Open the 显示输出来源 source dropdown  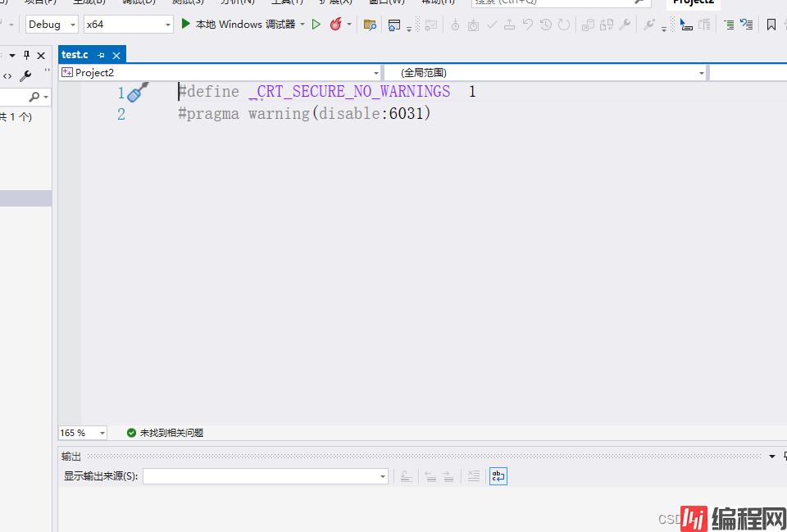(266, 476)
